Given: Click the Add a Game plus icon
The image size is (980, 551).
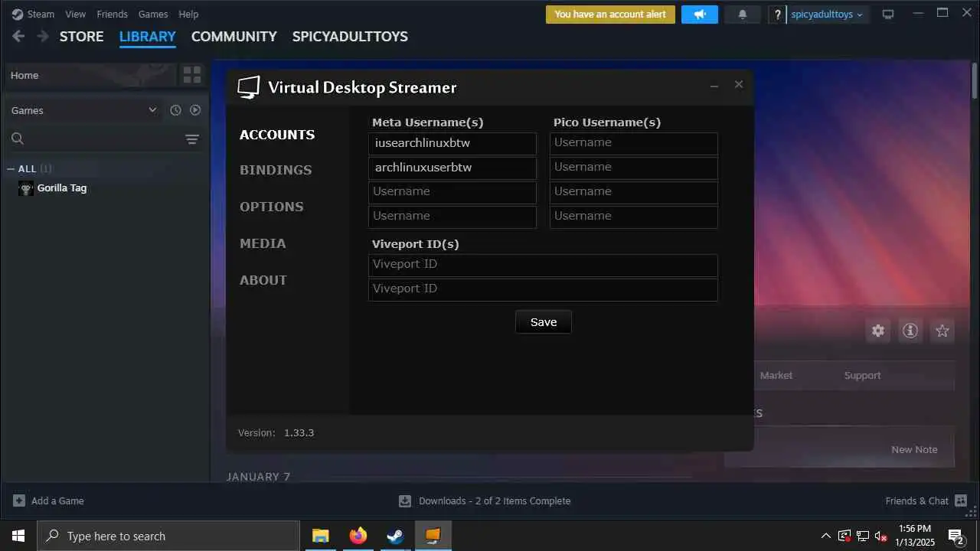Looking at the screenshot, I should coord(19,500).
